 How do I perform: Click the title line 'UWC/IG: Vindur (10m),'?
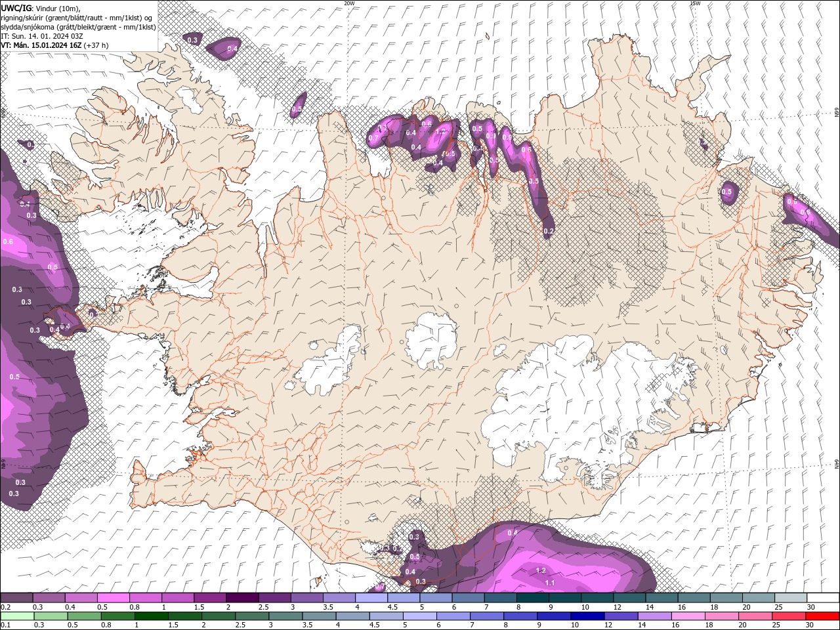pos(40,8)
